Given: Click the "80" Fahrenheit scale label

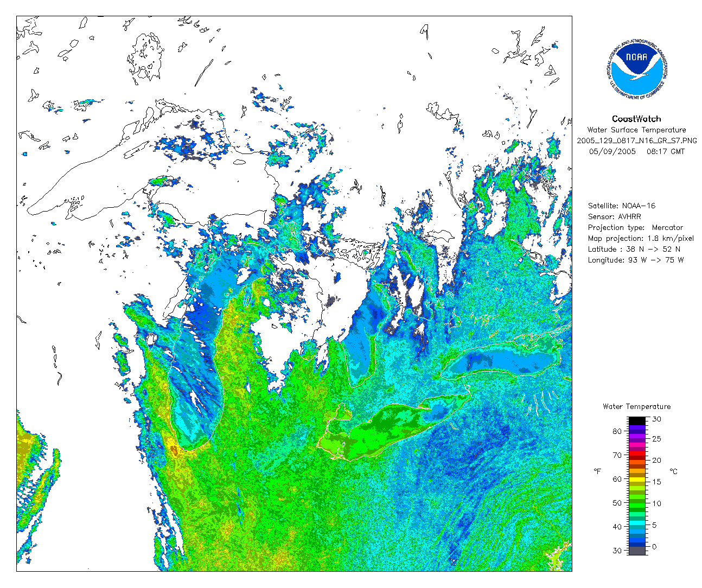Looking at the screenshot, I should 617,431.
